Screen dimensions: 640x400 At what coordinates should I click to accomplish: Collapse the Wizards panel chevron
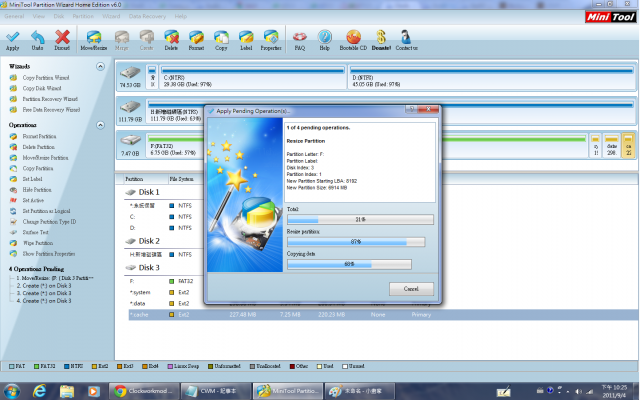(100, 66)
